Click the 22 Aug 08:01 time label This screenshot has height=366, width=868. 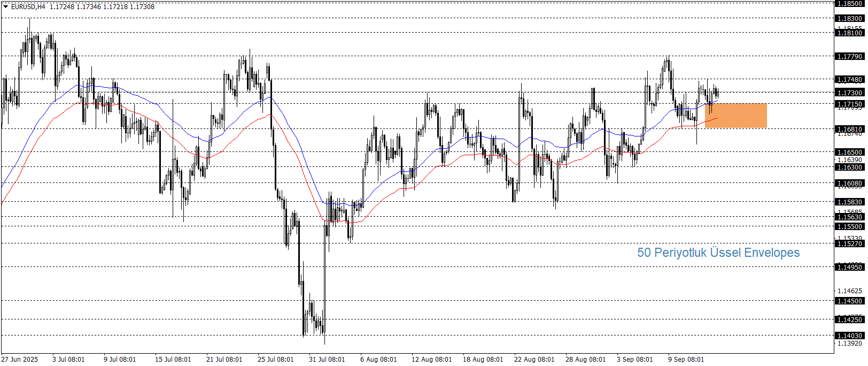click(534, 359)
